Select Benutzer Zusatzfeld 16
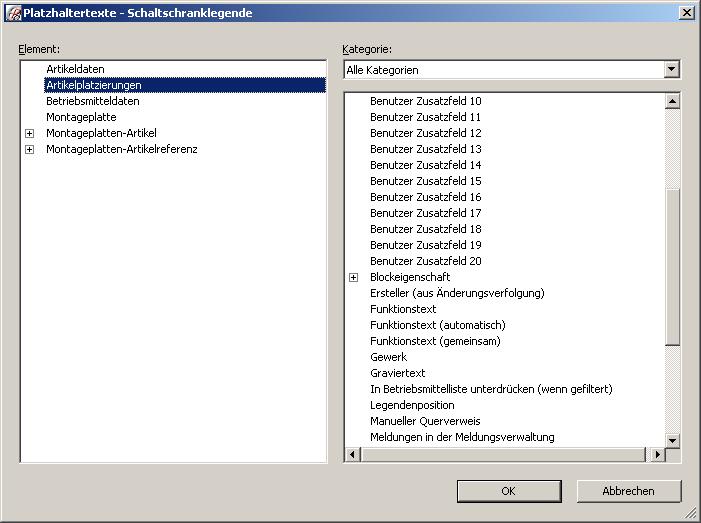The height and width of the screenshot is (523, 701). [426, 197]
